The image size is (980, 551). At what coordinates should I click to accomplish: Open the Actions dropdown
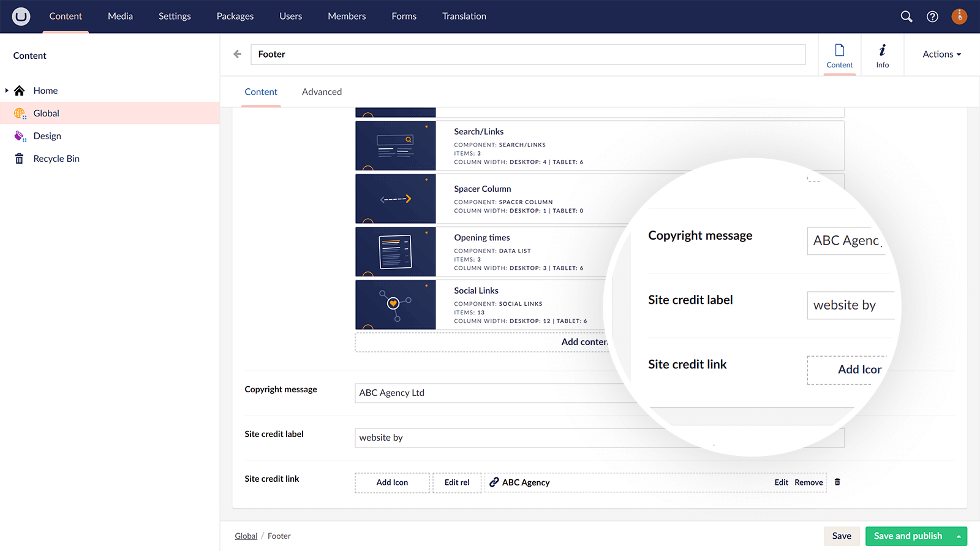[941, 55]
